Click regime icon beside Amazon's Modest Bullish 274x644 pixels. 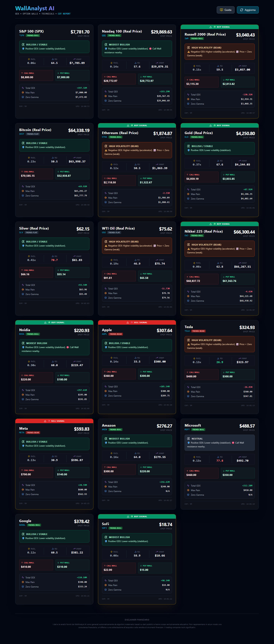tap(106, 439)
